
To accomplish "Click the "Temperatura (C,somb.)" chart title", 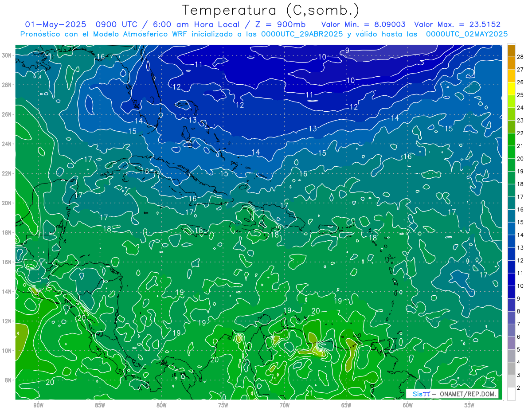I will coord(271,10).
